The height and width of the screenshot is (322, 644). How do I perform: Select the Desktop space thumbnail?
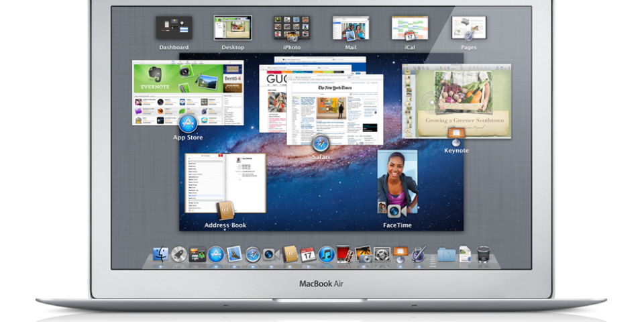tap(232, 28)
